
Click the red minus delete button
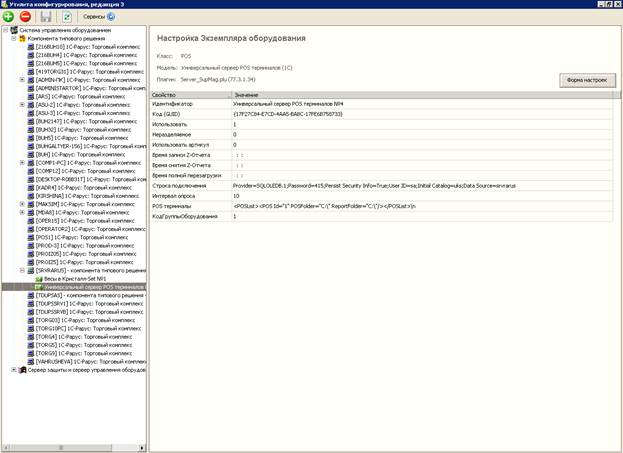coord(25,17)
